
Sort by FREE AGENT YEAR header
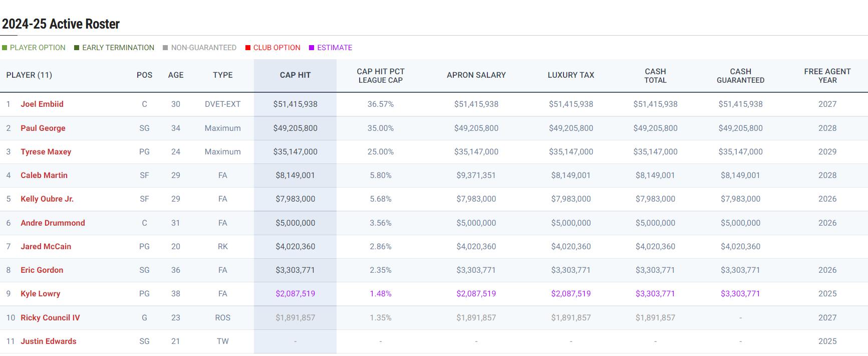click(827, 76)
